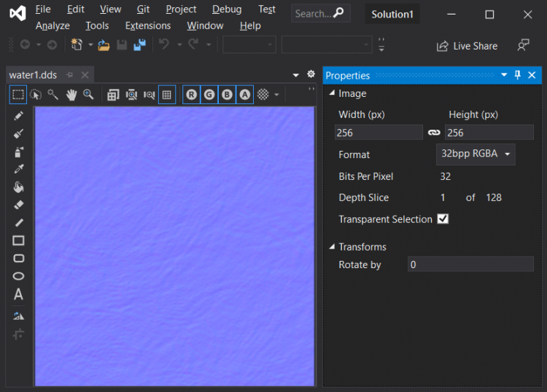Open the Tools menu
The width and height of the screenshot is (547, 392).
(97, 26)
